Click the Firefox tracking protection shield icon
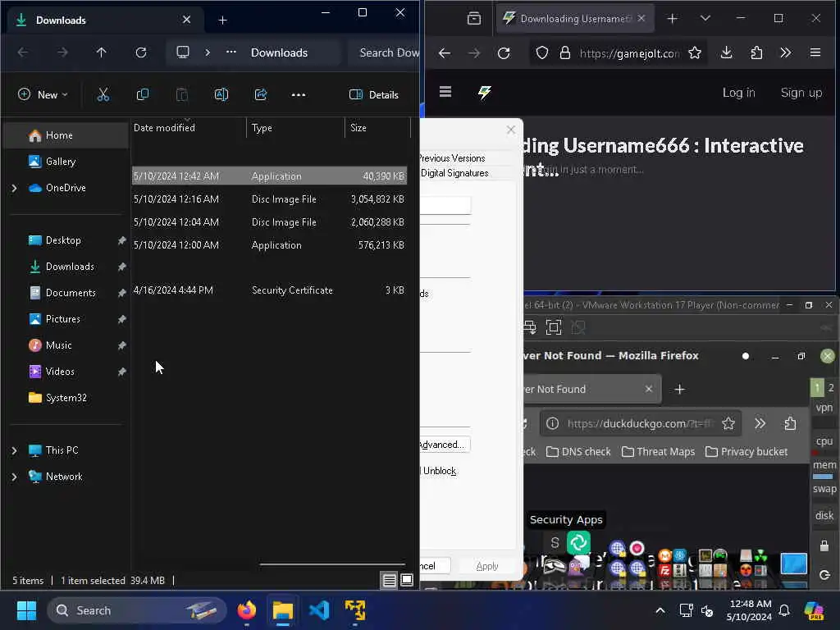The width and height of the screenshot is (840, 630). pos(542,53)
